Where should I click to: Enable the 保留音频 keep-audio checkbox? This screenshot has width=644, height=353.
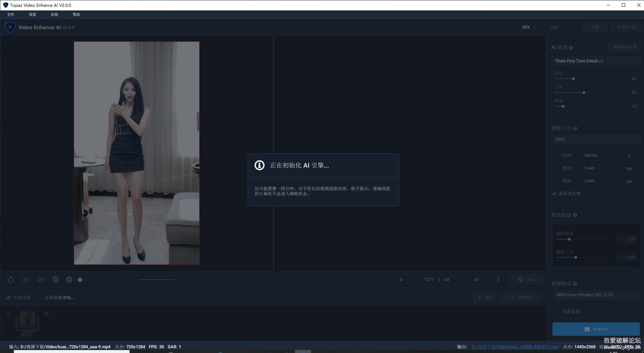(557, 312)
